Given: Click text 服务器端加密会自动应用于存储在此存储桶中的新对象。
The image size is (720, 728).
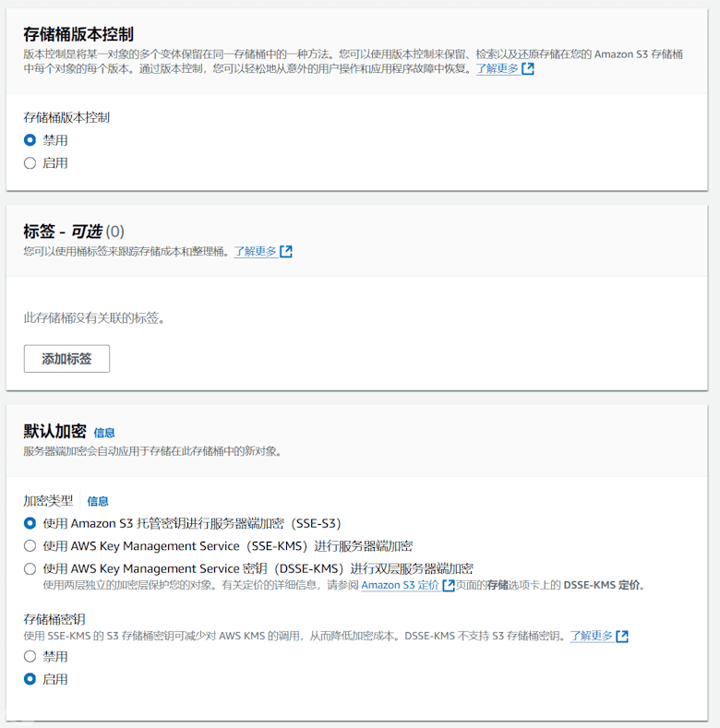Looking at the screenshot, I should pos(153,451).
